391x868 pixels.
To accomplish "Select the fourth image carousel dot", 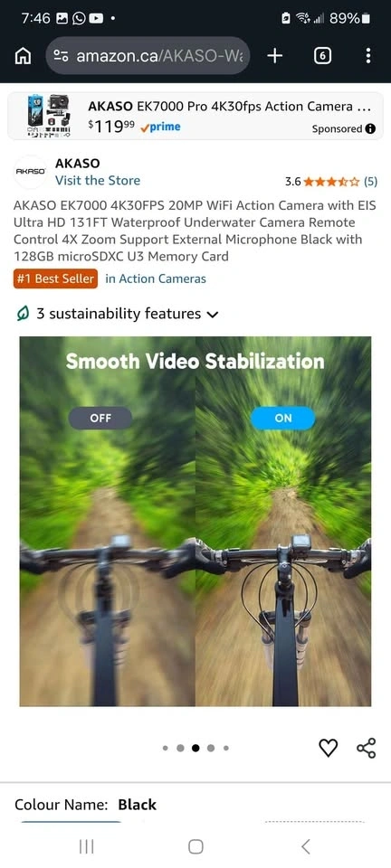I will (211, 749).
